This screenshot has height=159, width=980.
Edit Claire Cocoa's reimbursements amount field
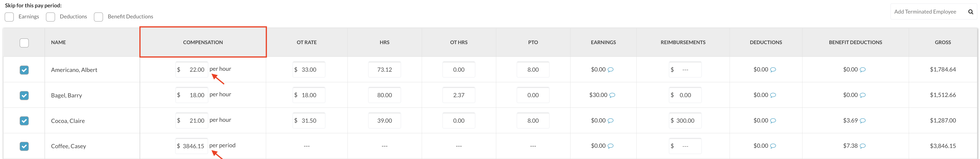click(x=685, y=121)
